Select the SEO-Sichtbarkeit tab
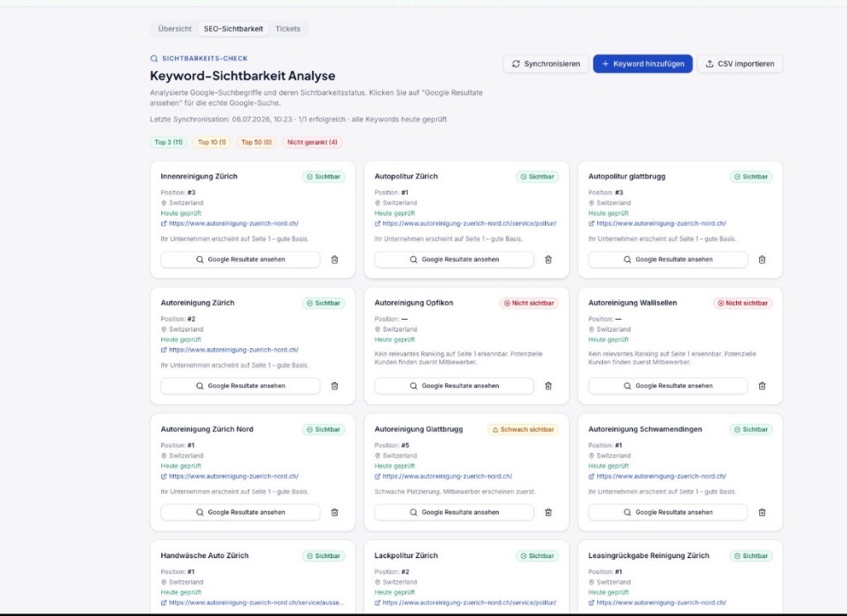This screenshot has width=847, height=616. pos(233,29)
